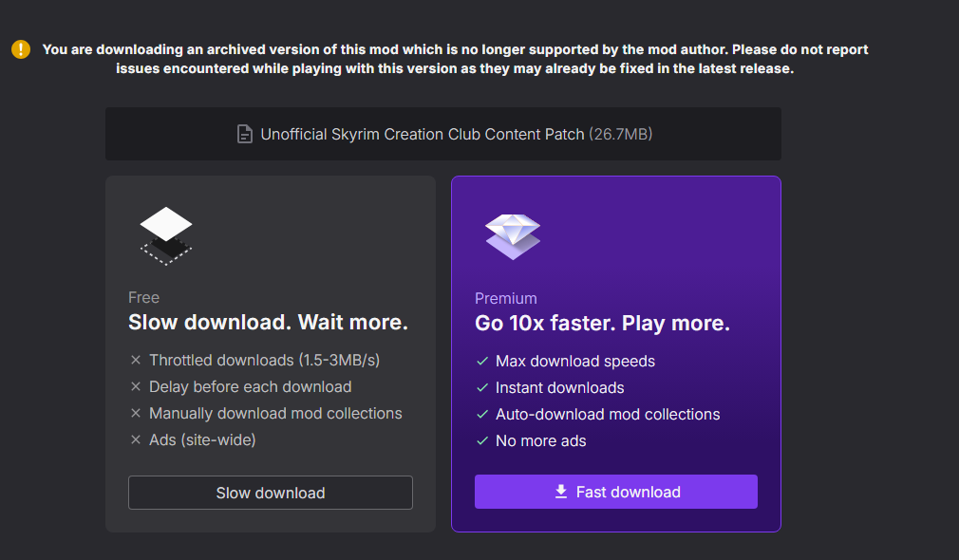This screenshot has height=560, width=959.
Task: Click the checkmark beside Instant downloads
Action: coord(482,387)
